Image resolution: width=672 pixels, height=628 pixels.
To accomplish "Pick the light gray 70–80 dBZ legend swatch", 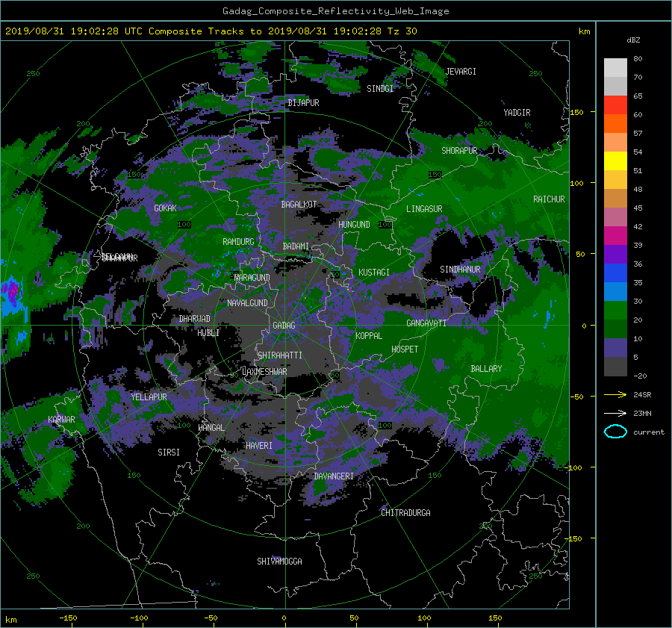I will [615, 68].
